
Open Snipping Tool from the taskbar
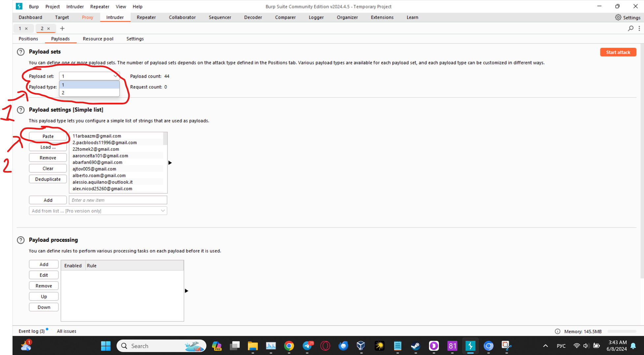pyautogui.click(x=506, y=346)
